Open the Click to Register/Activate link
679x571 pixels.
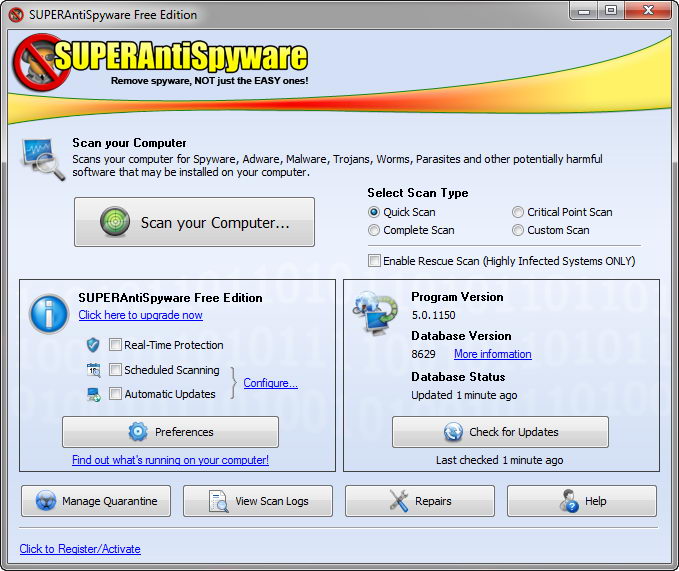(80, 549)
